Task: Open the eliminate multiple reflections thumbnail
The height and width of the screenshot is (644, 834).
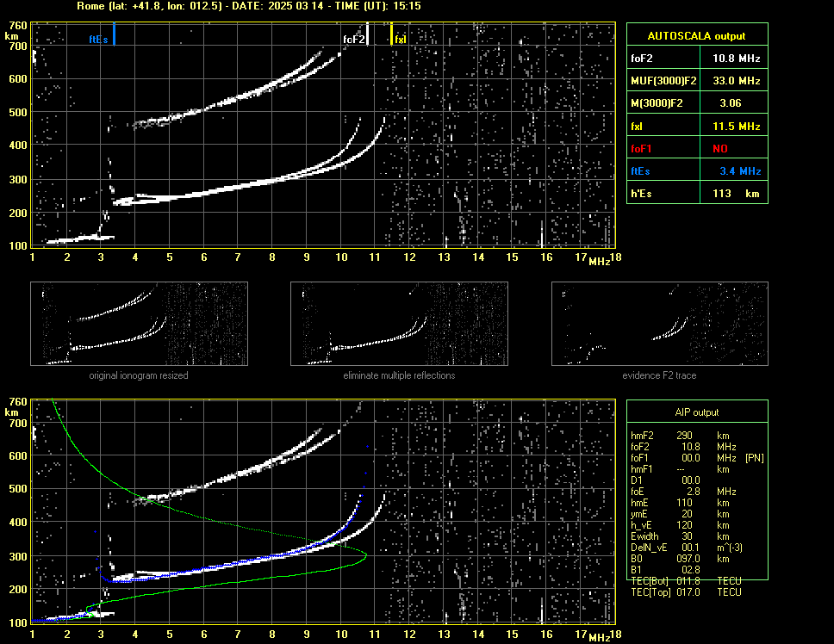Action: coord(399,324)
